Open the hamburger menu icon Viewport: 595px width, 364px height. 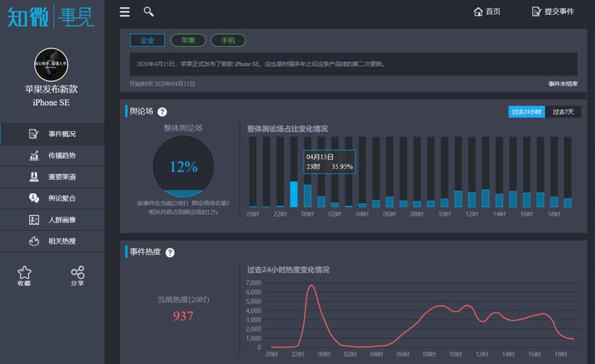pos(125,12)
